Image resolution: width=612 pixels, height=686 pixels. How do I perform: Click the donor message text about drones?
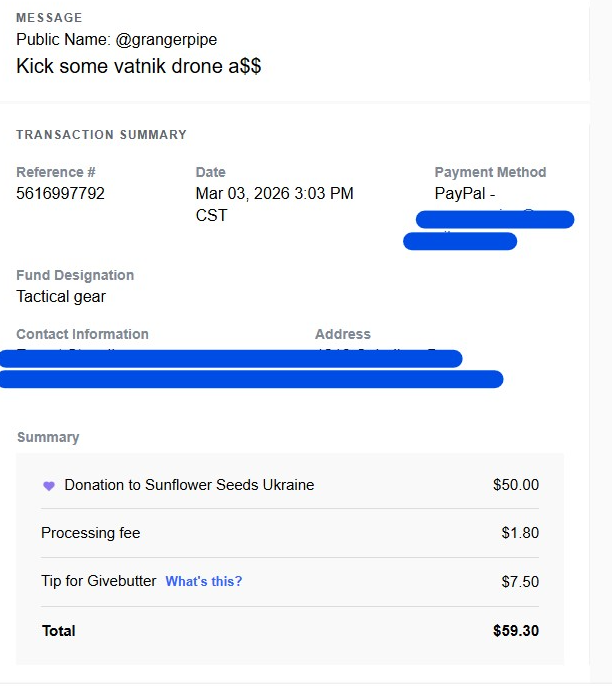pos(139,67)
